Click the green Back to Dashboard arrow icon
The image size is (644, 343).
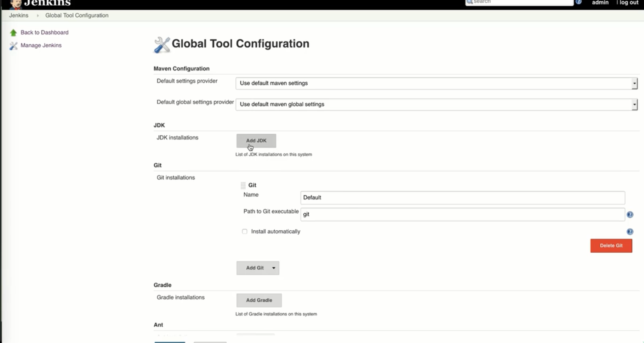[13, 33]
